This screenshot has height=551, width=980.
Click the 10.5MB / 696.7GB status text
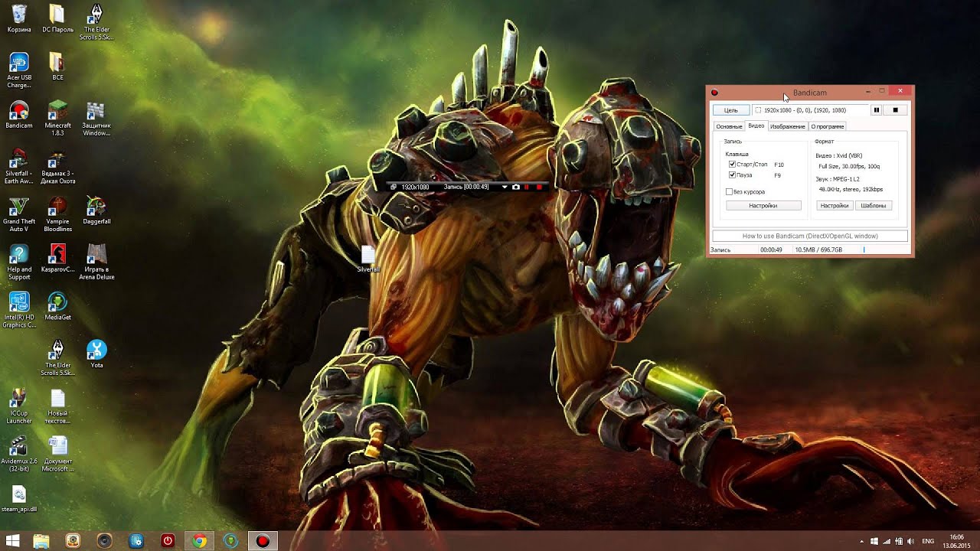(818, 249)
